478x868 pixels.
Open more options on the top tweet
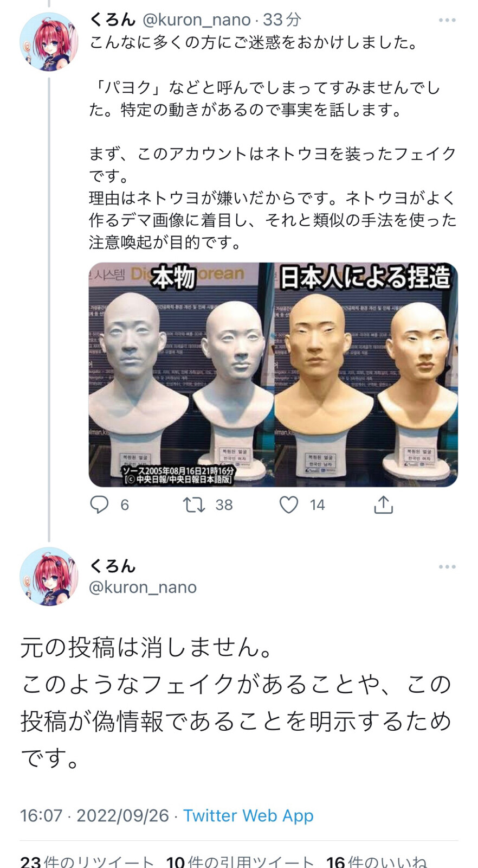point(447,20)
